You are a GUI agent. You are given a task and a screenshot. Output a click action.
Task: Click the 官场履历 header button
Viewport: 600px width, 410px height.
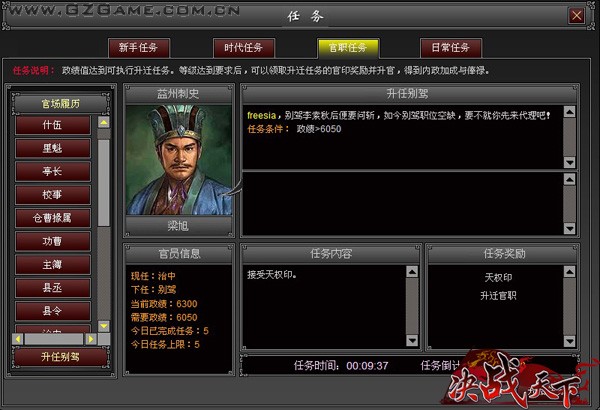(x=60, y=104)
